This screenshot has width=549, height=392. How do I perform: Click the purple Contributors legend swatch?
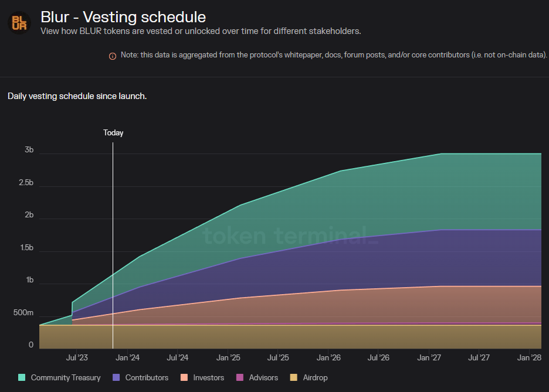coord(117,378)
